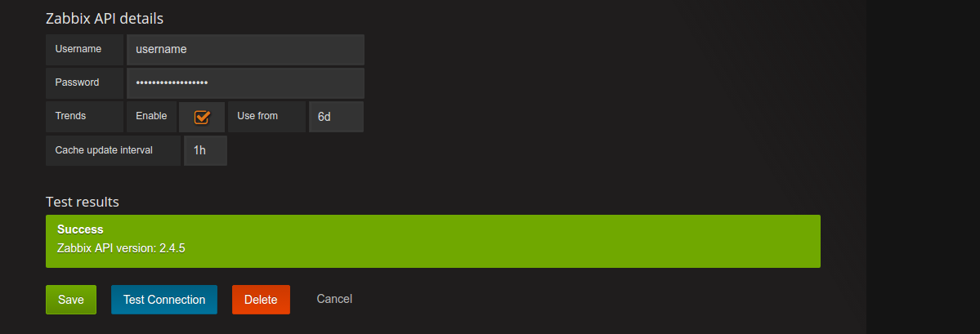980x334 pixels.
Task: Click the Test Connection button
Action: [164, 300]
